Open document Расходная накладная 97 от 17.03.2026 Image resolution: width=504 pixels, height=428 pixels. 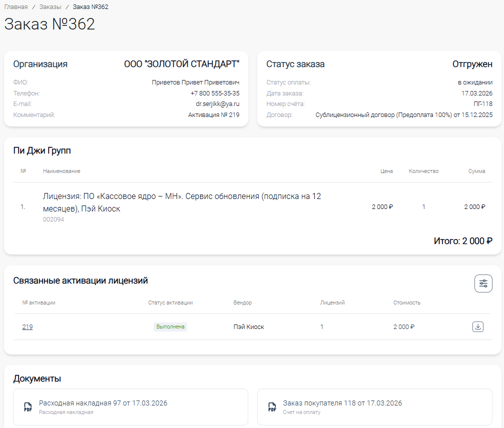pos(103,403)
